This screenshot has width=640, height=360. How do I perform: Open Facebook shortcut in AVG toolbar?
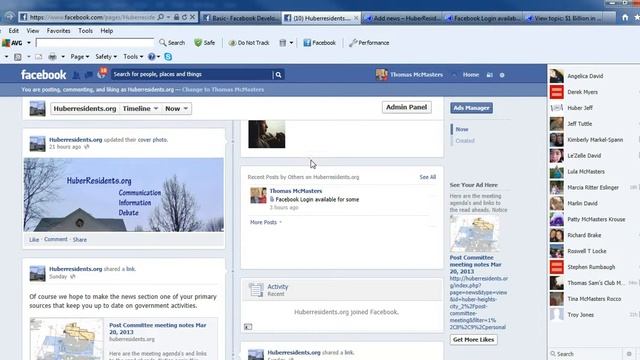319,42
